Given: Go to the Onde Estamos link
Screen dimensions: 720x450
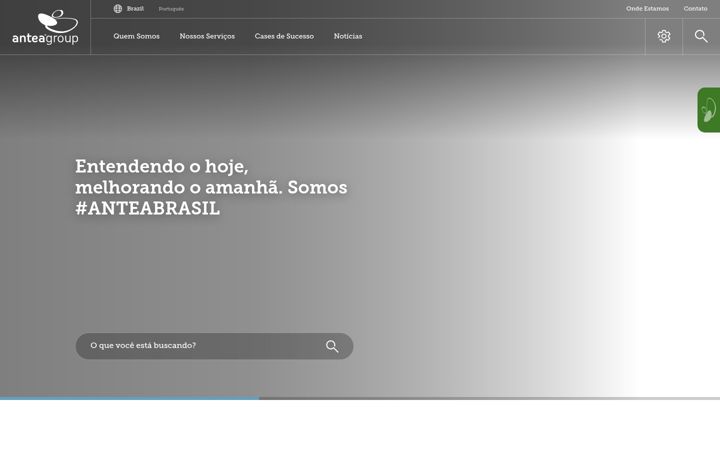Looking at the screenshot, I should [647, 9].
